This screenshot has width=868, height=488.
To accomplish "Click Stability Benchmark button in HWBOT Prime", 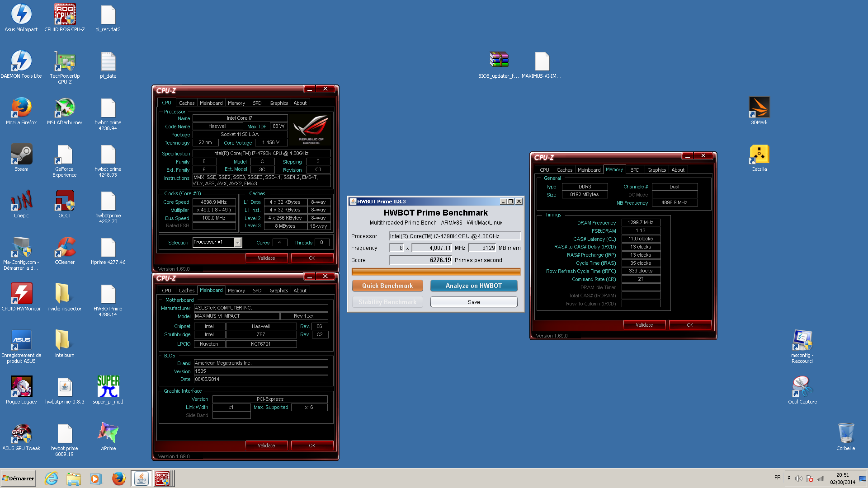I will pos(387,302).
